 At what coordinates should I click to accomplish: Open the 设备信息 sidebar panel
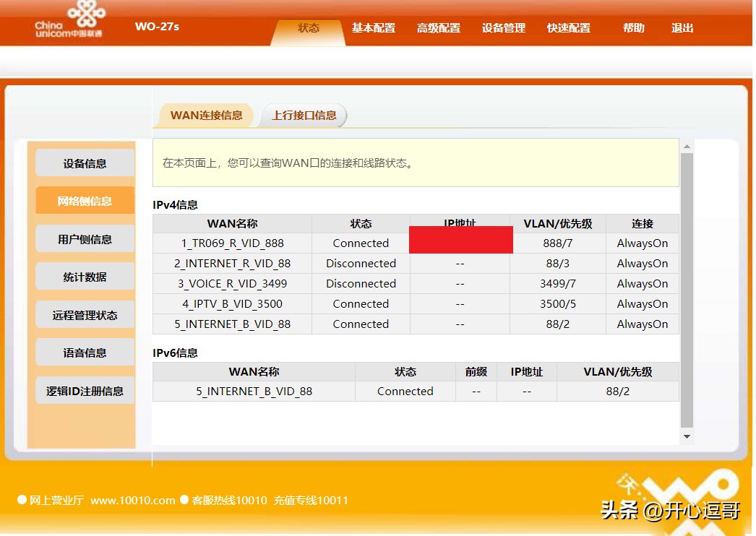84,163
